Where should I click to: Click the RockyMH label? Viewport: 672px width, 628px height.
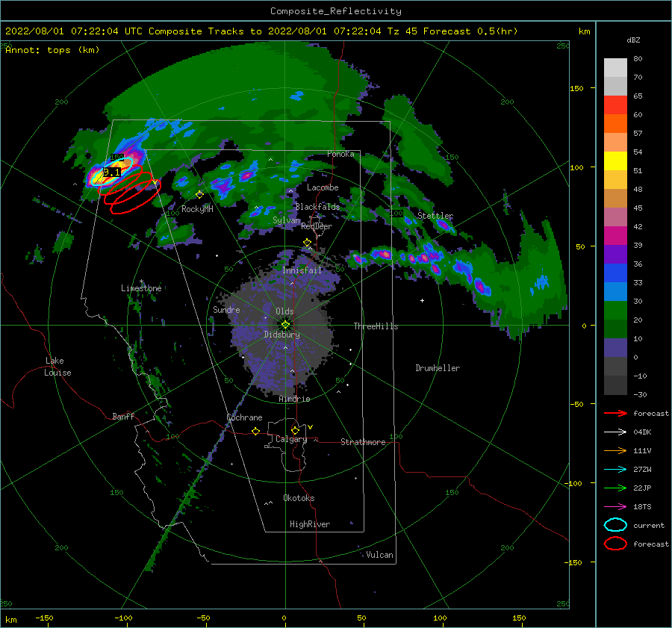coord(197,209)
